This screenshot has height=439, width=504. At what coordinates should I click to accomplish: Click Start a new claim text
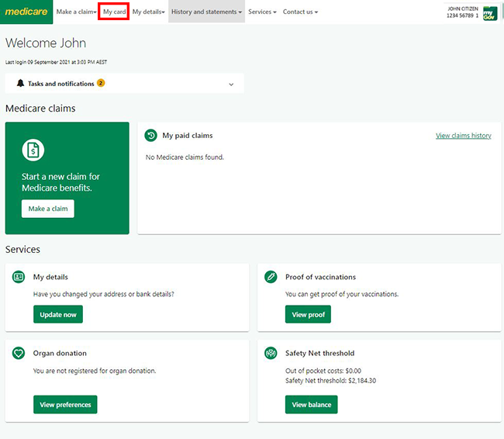60,182
